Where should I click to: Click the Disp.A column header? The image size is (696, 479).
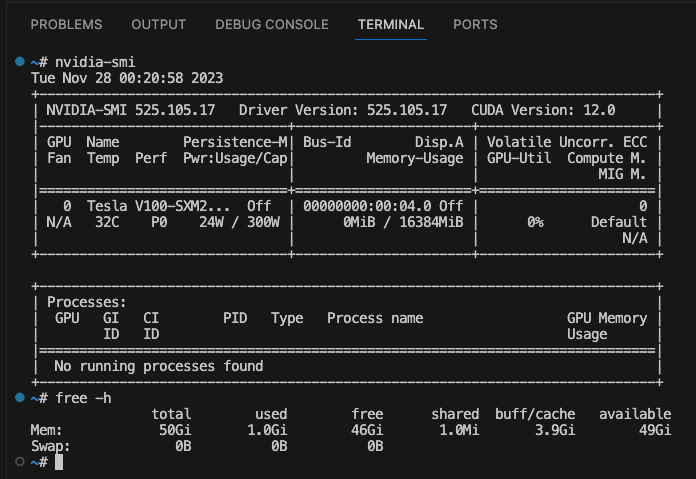click(439, 142)
